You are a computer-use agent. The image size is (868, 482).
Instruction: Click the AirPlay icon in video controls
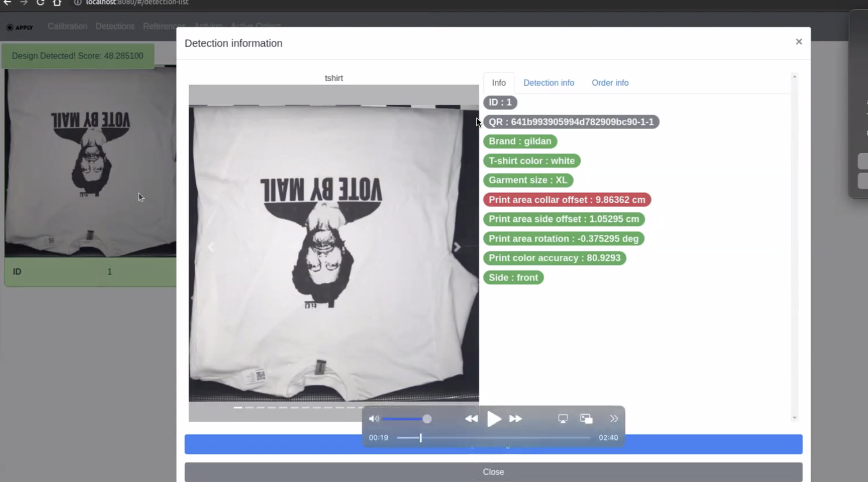coord(563,419)
